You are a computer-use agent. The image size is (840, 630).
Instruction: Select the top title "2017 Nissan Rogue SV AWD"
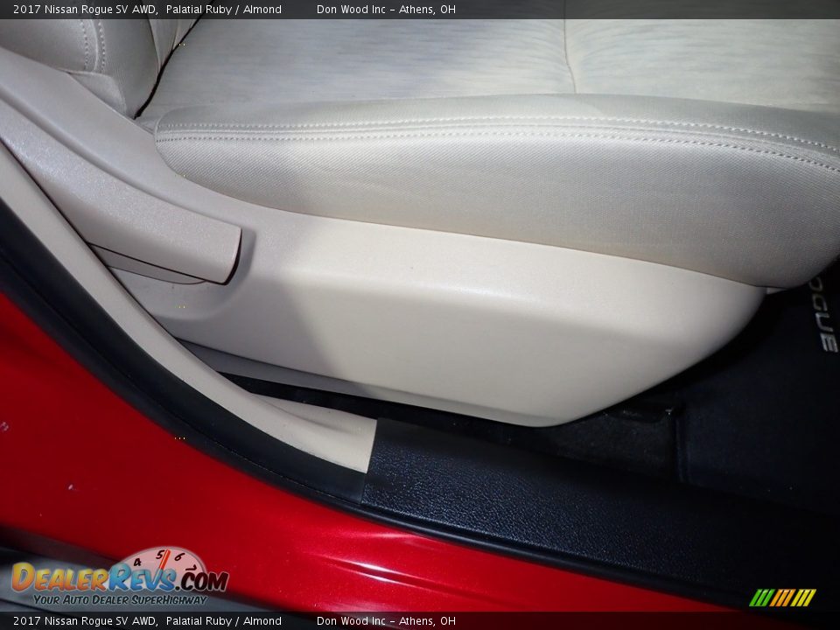(x=85, y=10)
